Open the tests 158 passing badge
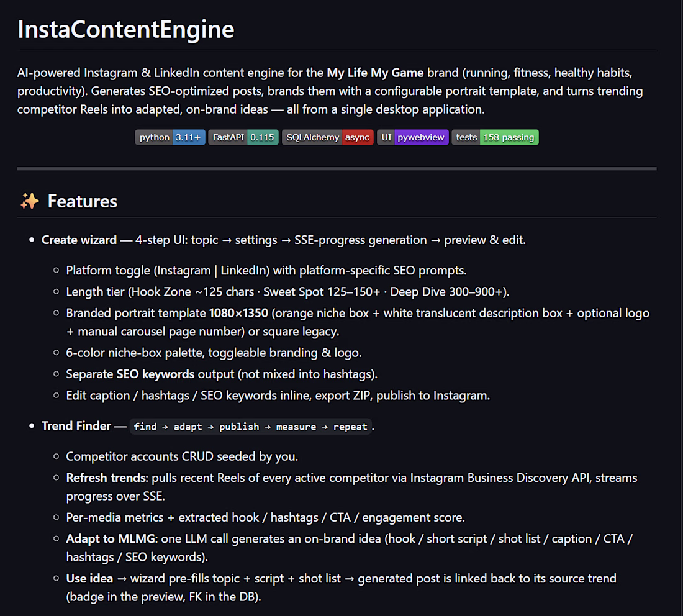The image size is (683, 616). (495, 137)
